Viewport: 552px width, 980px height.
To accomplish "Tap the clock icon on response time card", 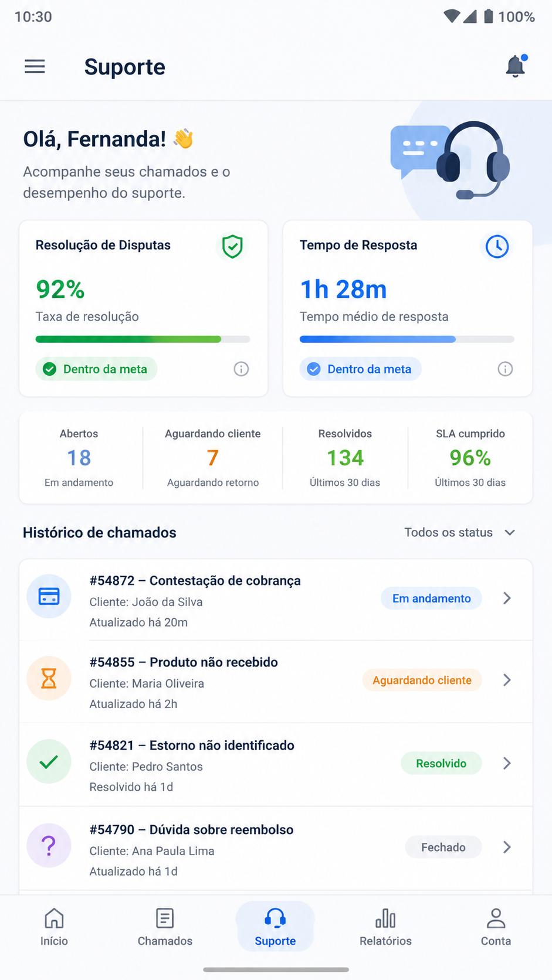I will tap(497, 246).
